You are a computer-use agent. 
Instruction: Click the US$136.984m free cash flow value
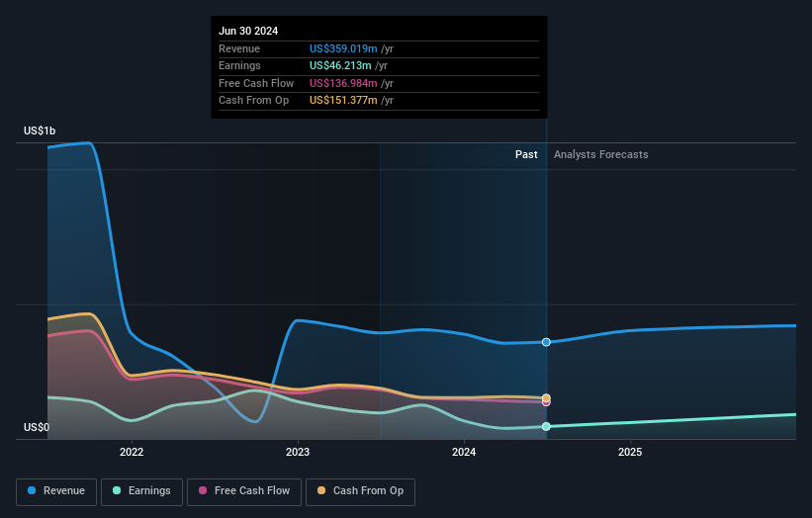click(x=343, y=83)
